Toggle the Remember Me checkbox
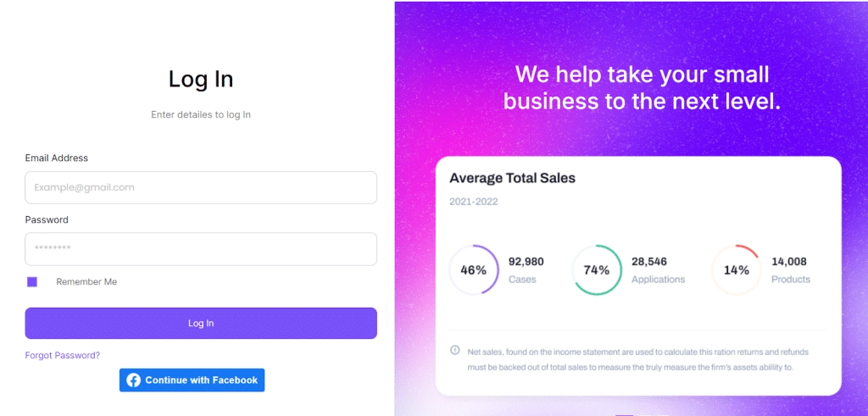The width and height of the screenshot is (868, 416). (x=32, y=282)
